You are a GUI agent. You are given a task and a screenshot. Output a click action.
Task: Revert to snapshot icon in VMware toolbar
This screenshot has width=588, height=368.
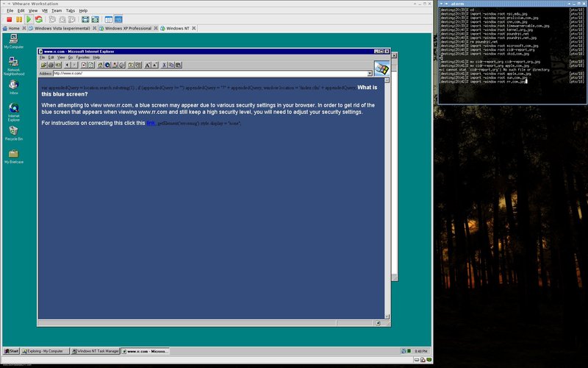(x=62, y=19)
